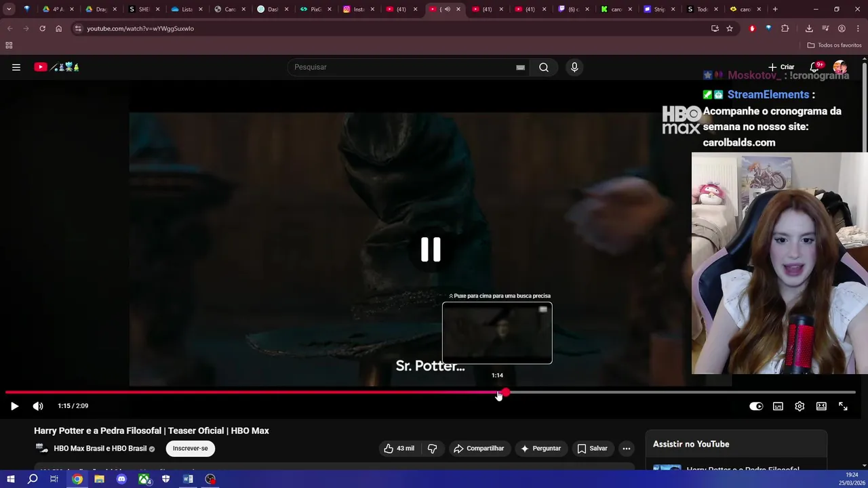
Task: Open the extensions puzzle icon
Action: coord(785,28)
